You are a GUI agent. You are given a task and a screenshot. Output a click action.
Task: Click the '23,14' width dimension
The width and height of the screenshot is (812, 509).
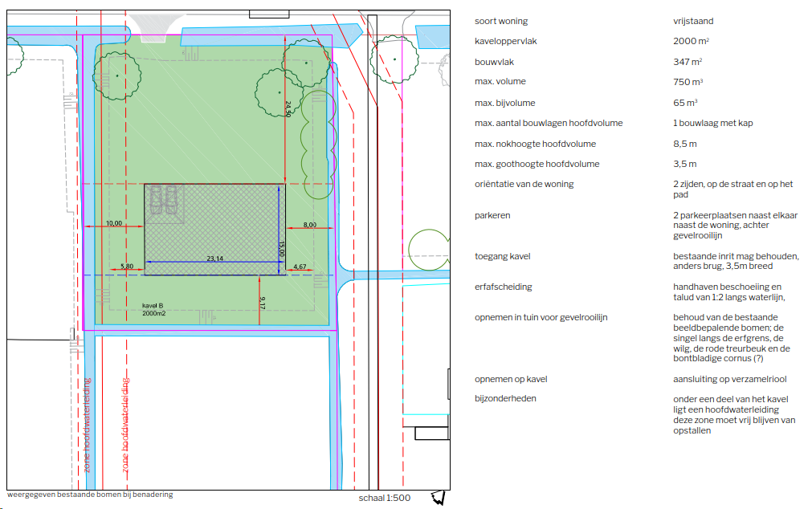pos(215,259)
